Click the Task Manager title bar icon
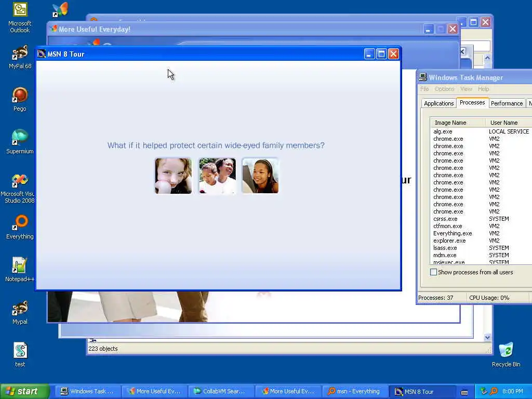Screen dimensions: 532x399 pos(423,77)
